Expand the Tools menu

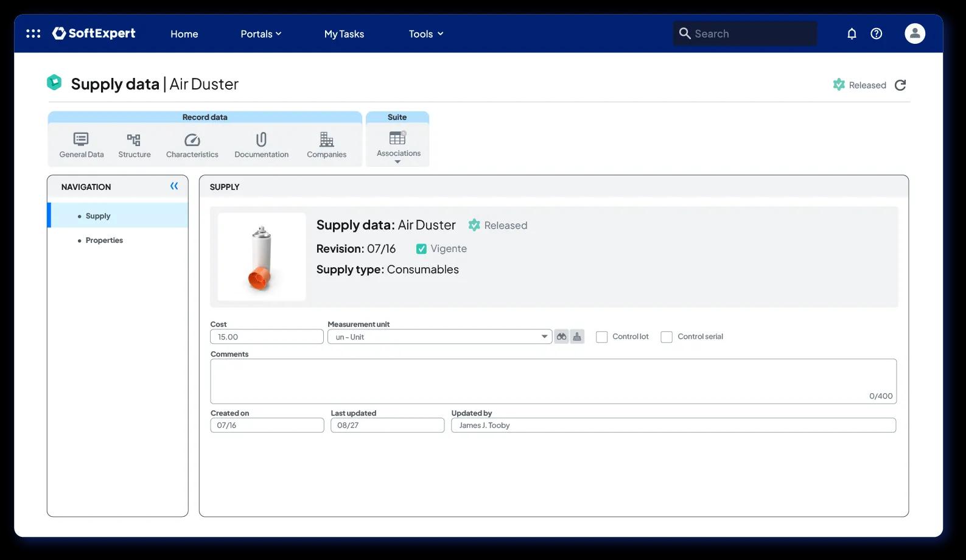[426, 34]
